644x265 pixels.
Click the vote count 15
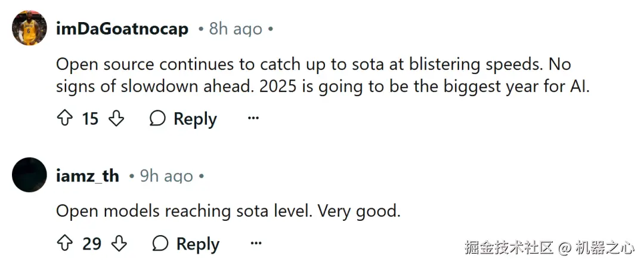click(91, 119)
